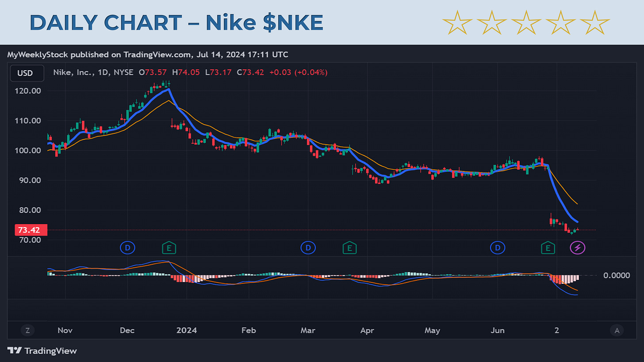The width and height of the screenshot is (644, 362).
Task: Click the 70.00 price axis label
Action: point(30,240)
